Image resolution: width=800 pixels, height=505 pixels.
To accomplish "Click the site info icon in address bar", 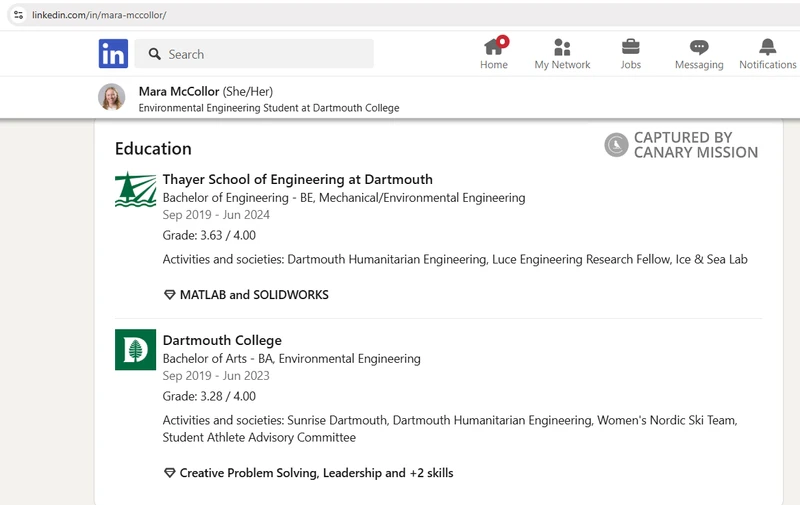I will tap(18, 15).
